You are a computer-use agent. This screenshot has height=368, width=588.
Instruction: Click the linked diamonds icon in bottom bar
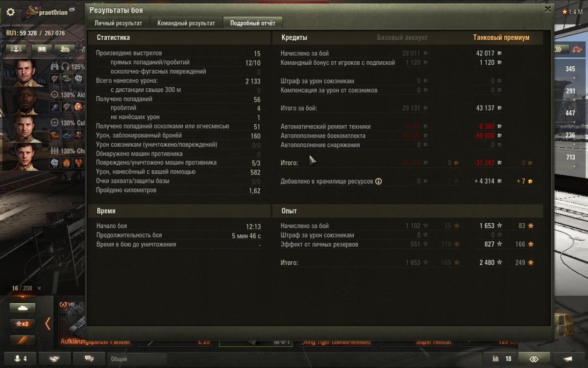pyautogui.click(x=534, y=359)
